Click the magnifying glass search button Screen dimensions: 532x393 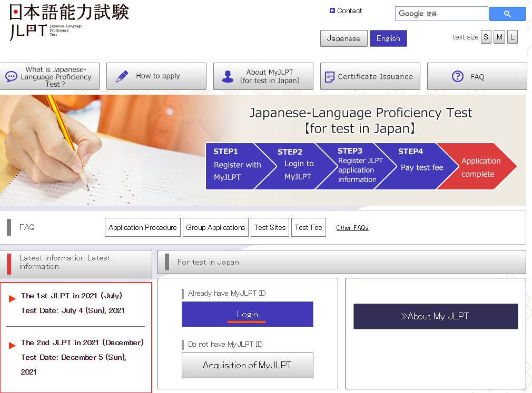point(507,14)
